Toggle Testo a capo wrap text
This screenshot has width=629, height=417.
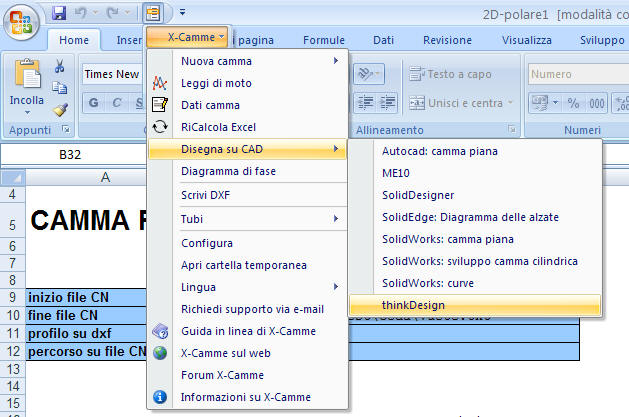coord(450,74)
